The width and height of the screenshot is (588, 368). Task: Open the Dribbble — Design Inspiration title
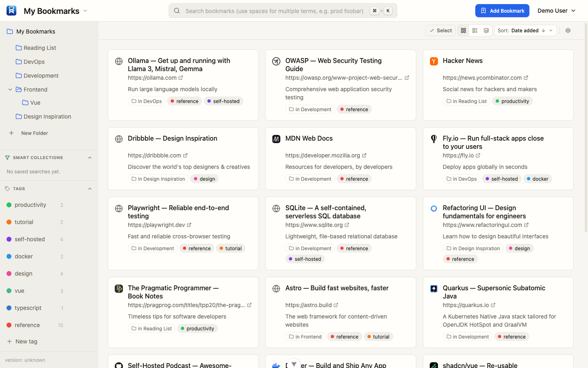172,138
